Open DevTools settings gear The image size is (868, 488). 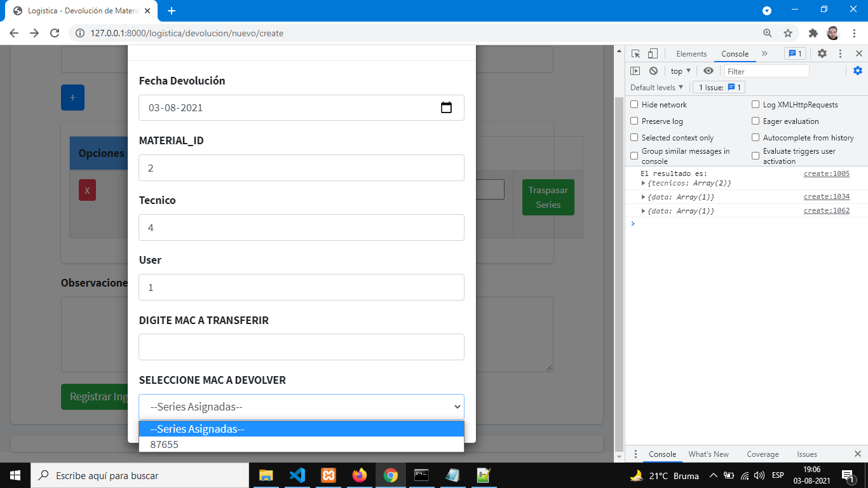click(822, 54)
